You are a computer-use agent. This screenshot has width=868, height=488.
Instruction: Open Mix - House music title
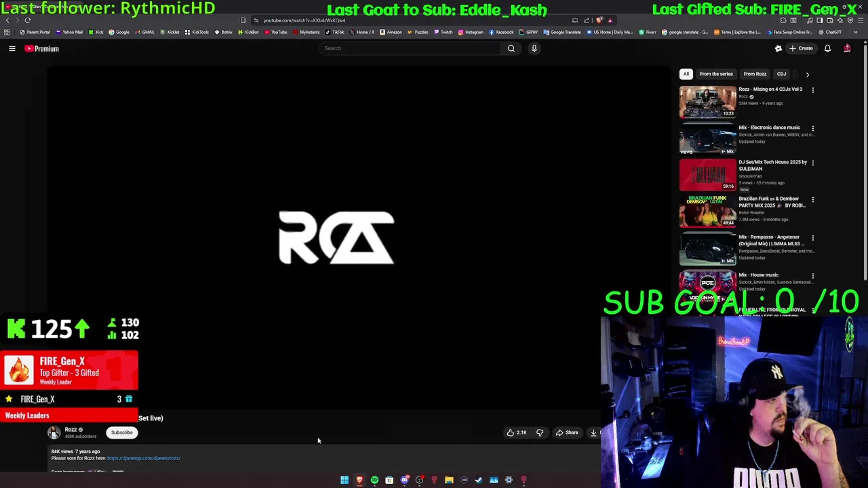click(759, 275)
